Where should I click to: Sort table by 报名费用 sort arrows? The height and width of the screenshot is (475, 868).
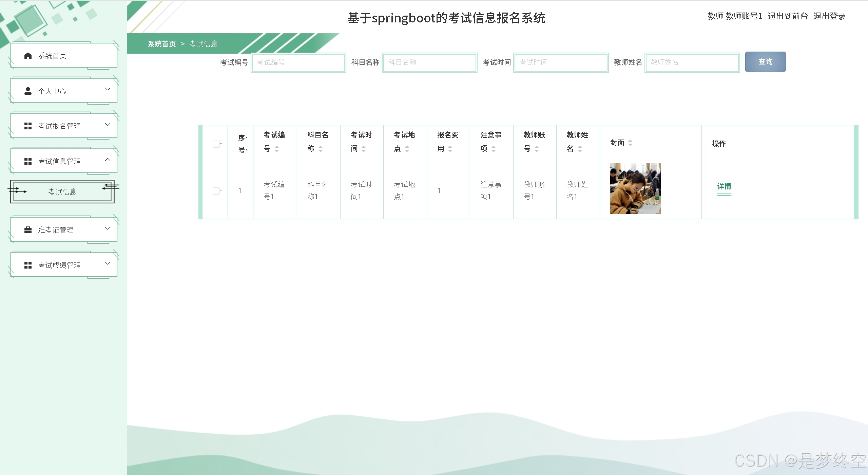(450, 149)
